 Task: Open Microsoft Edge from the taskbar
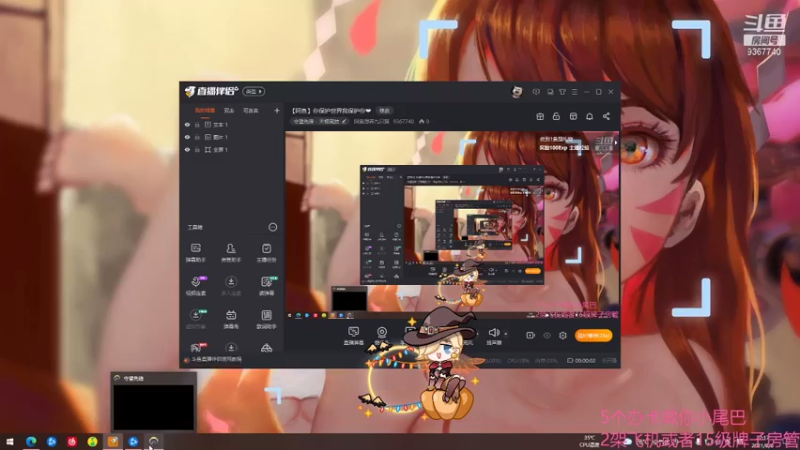tap(31, 442)
